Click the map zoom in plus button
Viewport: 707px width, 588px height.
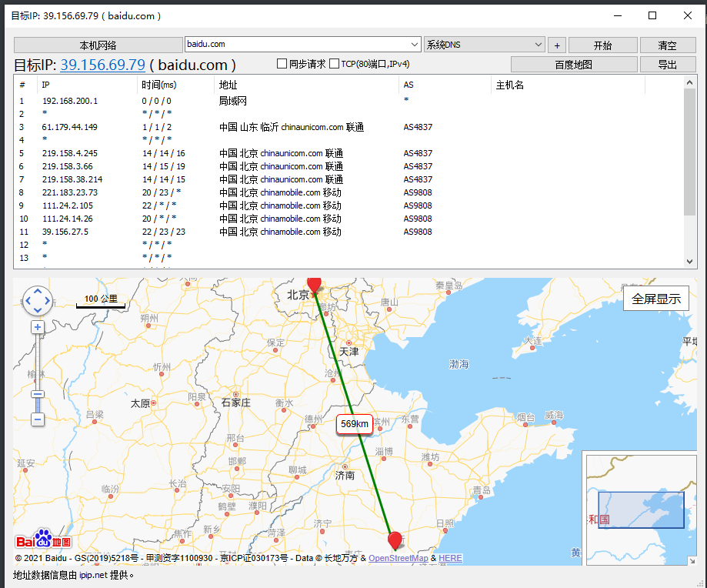38,327
